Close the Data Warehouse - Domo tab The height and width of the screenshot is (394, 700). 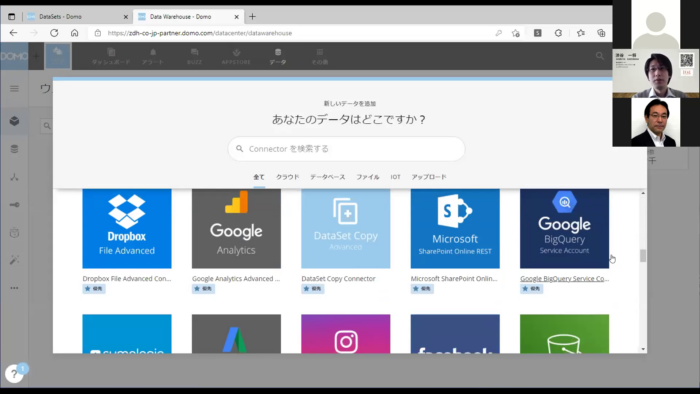236,17
